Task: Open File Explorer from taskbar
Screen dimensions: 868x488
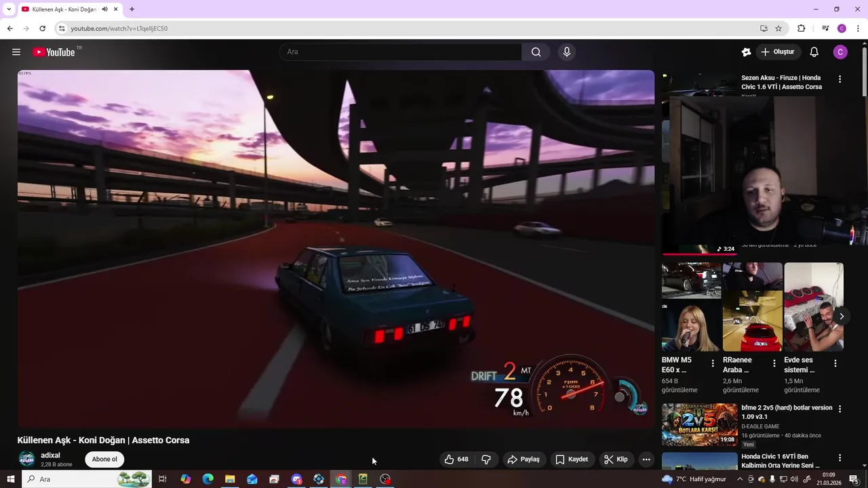Action: (230, 479)
